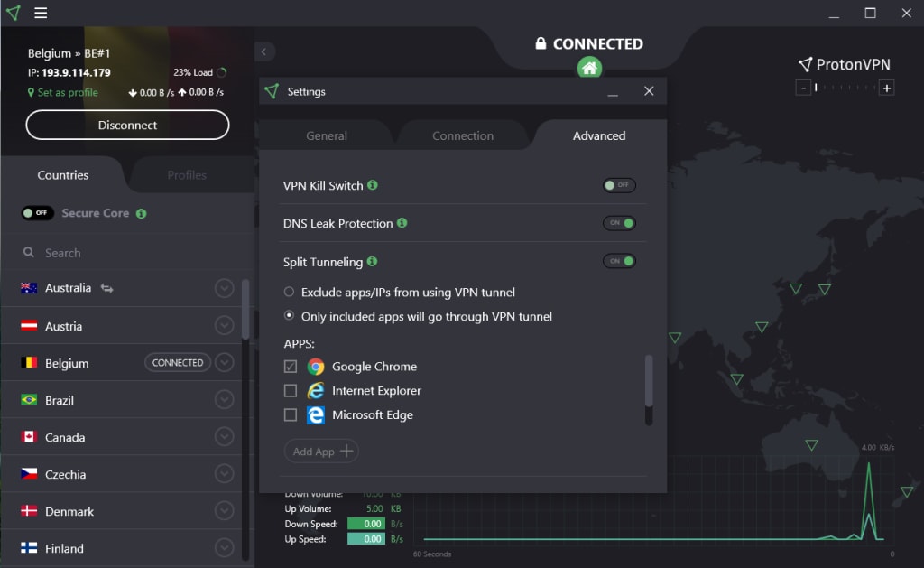Expand Canada server list chevron
This screenshot has height=568, width=924.
tap(224, 436)
